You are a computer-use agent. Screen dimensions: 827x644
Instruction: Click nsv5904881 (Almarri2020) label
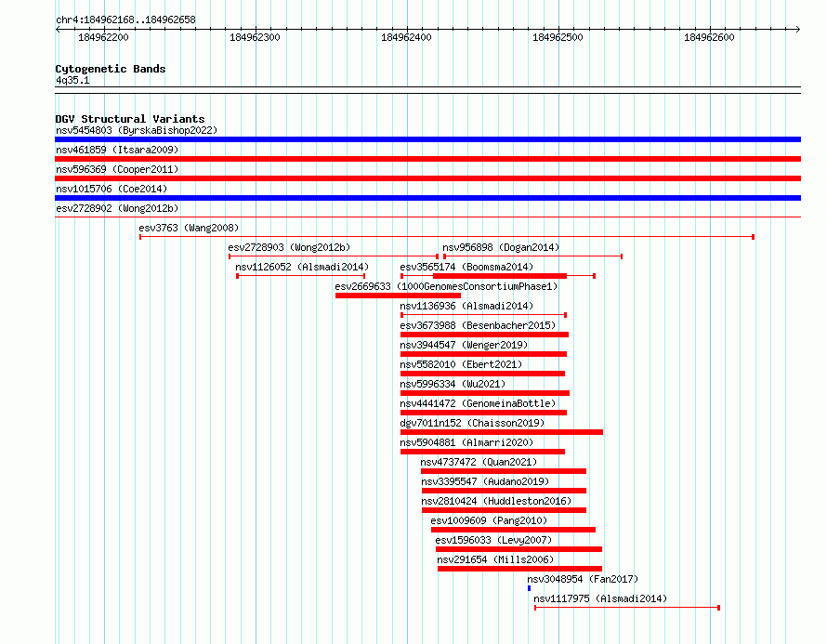[466, 442]
